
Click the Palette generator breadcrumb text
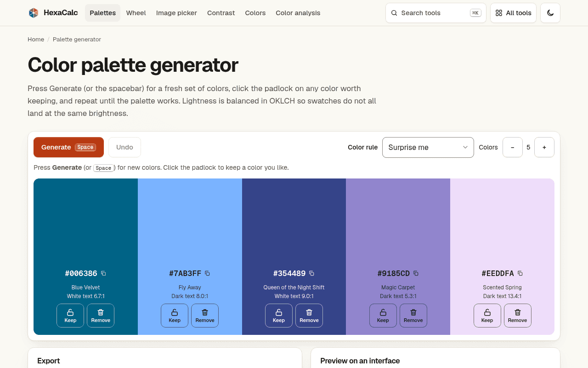(x=77, y=40)
